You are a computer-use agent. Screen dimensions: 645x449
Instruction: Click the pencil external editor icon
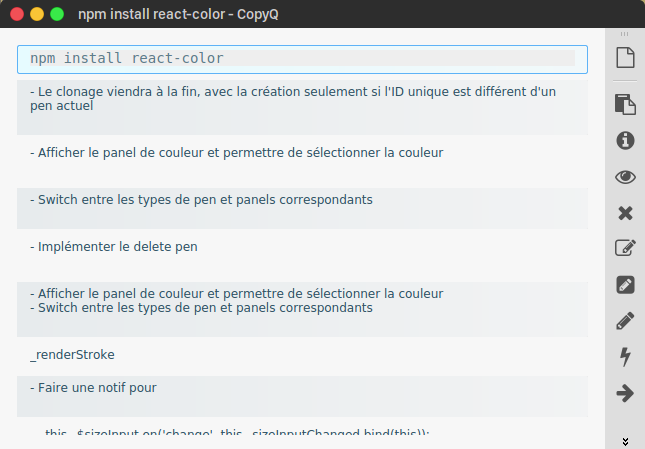coord(626,321)
